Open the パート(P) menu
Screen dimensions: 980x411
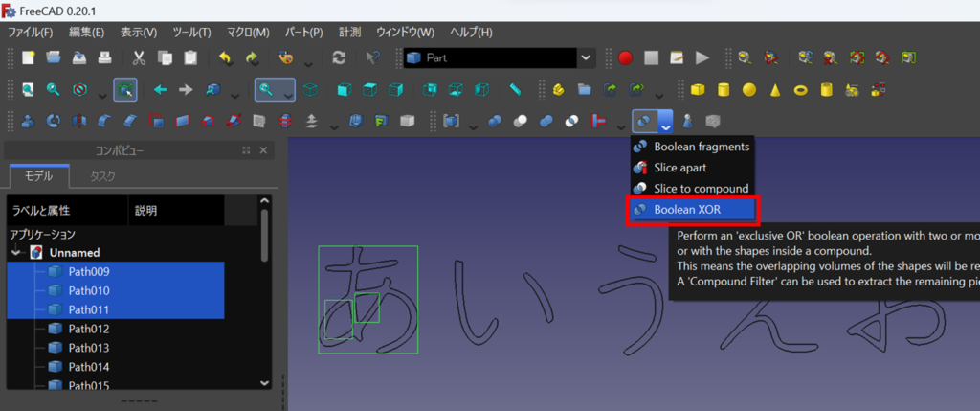[x=303, y=33]
